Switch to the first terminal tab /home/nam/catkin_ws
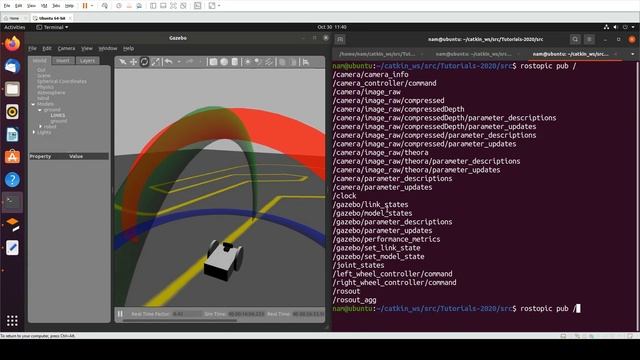Image resolution: width=640 pixels, height=360 pixels. click(x=377, y=54)
